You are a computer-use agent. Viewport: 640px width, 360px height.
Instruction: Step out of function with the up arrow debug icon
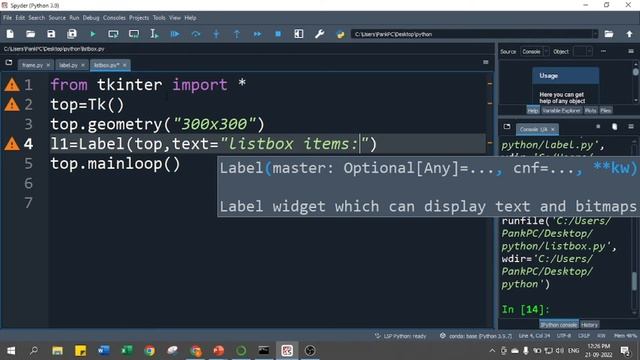pos(237,34)
